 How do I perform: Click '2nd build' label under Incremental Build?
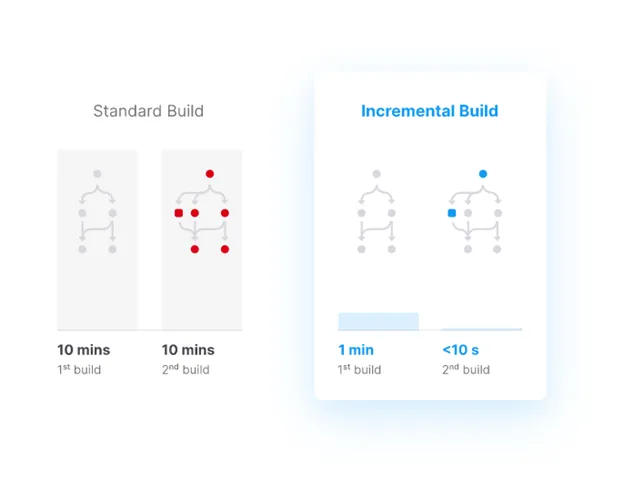pos(466,370)
